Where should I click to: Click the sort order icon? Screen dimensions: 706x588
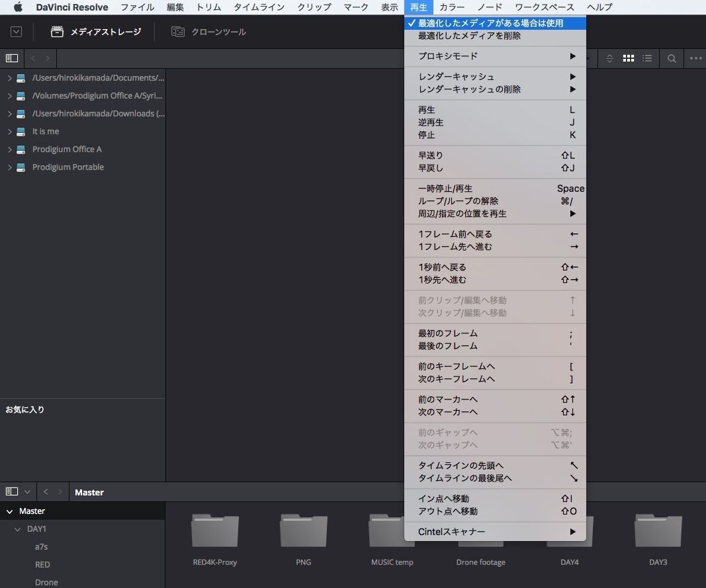coord(609,58)
